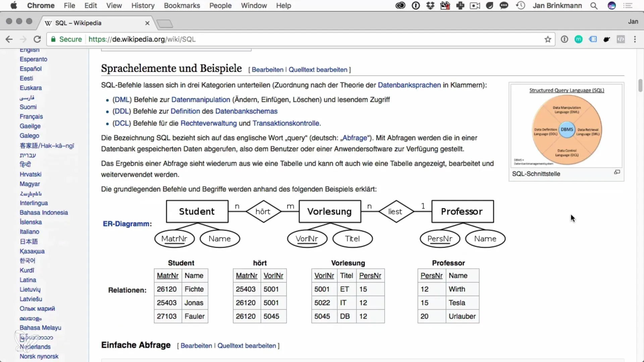The image size is (644, 362).
Task: Open the Edit menu
Action: tap(91, 6)
